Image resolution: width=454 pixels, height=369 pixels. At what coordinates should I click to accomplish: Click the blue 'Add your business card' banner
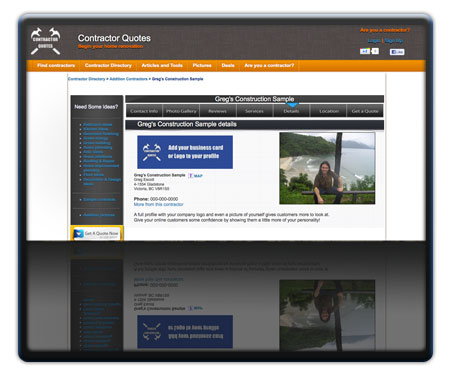coord(185,152)
